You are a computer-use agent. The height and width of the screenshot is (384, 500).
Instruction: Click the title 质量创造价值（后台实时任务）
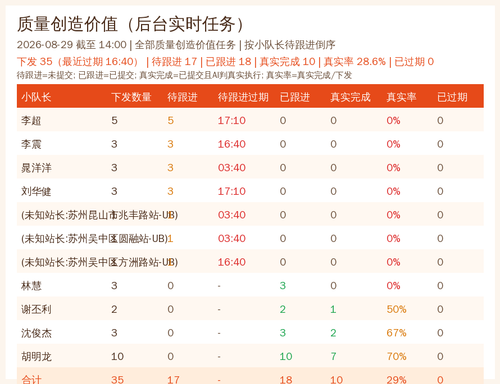pos(131,24)
